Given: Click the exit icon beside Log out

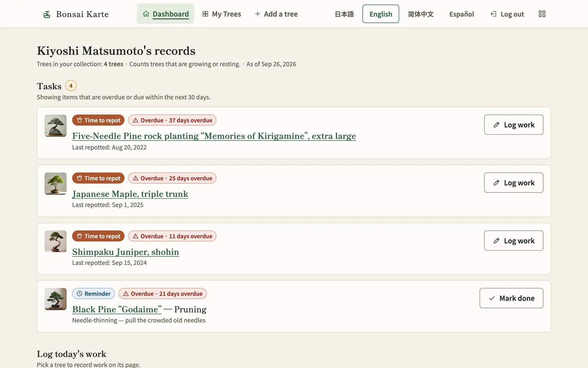Looking at the screenshot, I should point(494,14).
